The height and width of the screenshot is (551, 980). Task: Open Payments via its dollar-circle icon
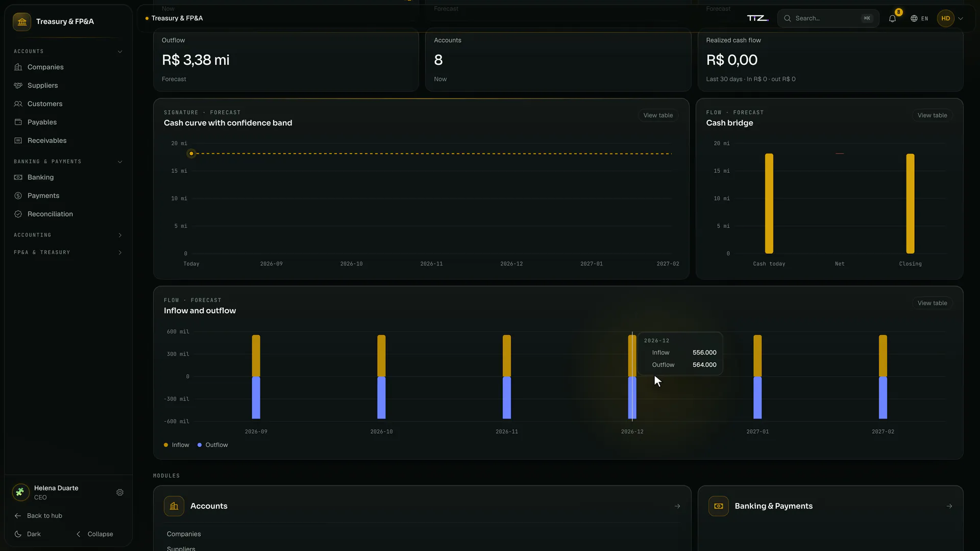(x=18, y=195)
